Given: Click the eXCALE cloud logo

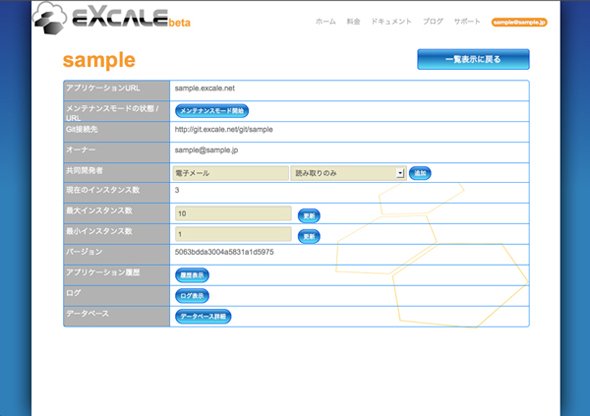Looking at the screenshot, I should point(112,18).
